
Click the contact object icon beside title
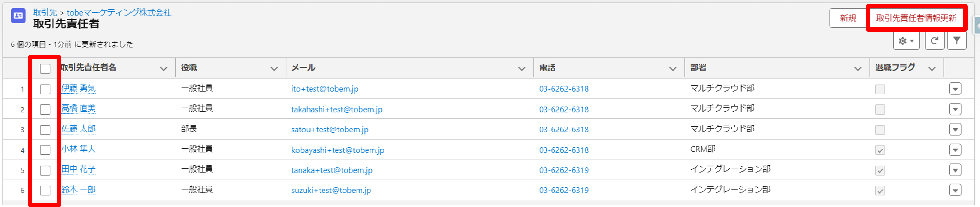pos(18,16)
